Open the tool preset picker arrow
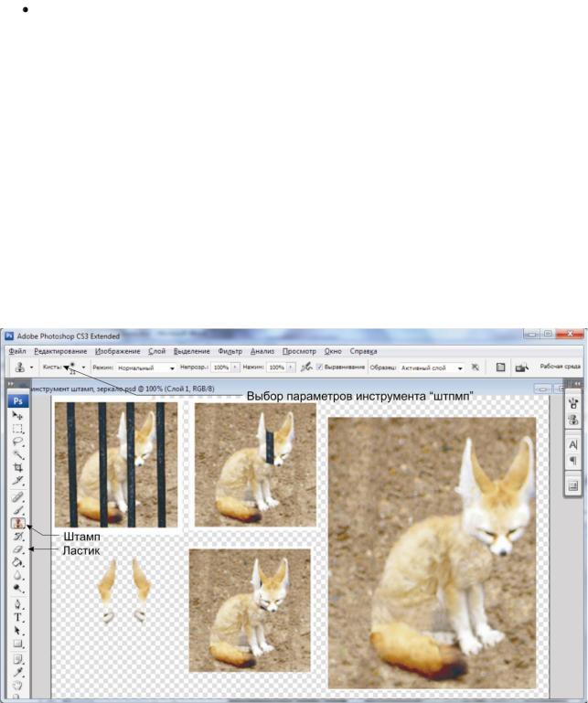The height and width of the screenshot is (703, 588). tap(31, 367)
